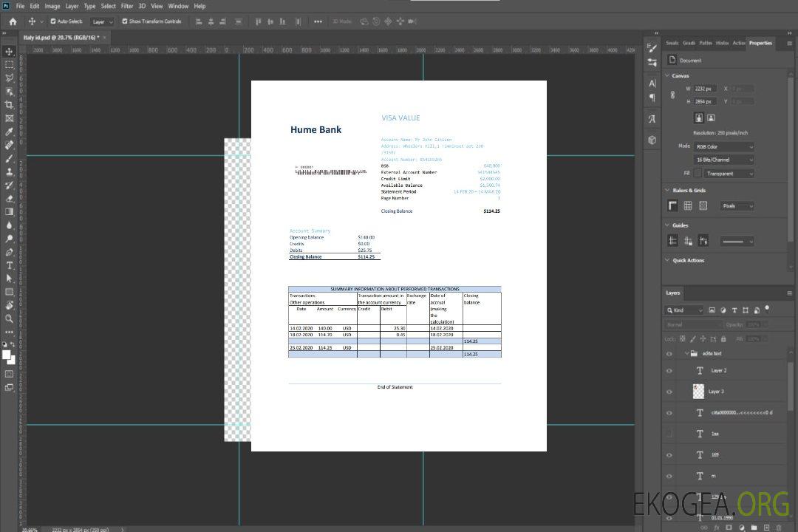Screen dimensions: 798x532
Task: Filter layers by type layers
Action: coord(734,310)
